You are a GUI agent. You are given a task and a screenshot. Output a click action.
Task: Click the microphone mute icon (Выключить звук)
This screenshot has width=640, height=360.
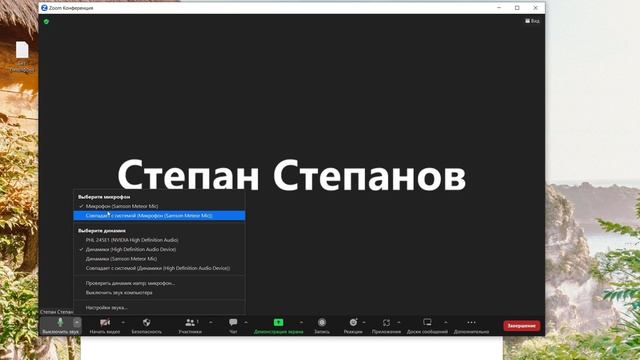[x=60, y=322]
